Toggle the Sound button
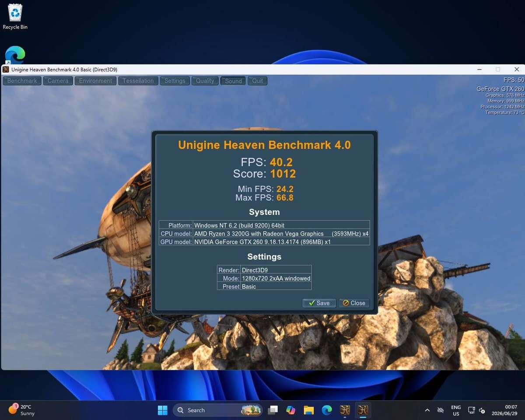The image size is (525, 420). coord(233,80)
